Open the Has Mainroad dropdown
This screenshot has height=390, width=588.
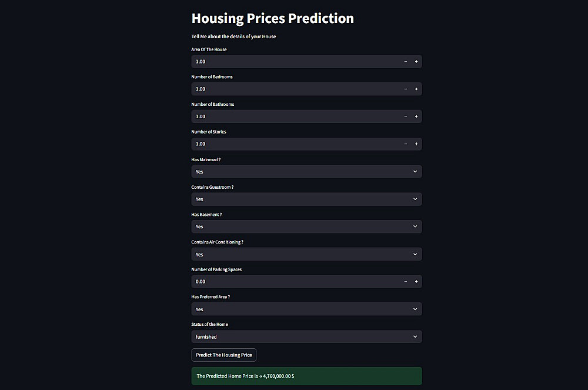coord(306,172)
